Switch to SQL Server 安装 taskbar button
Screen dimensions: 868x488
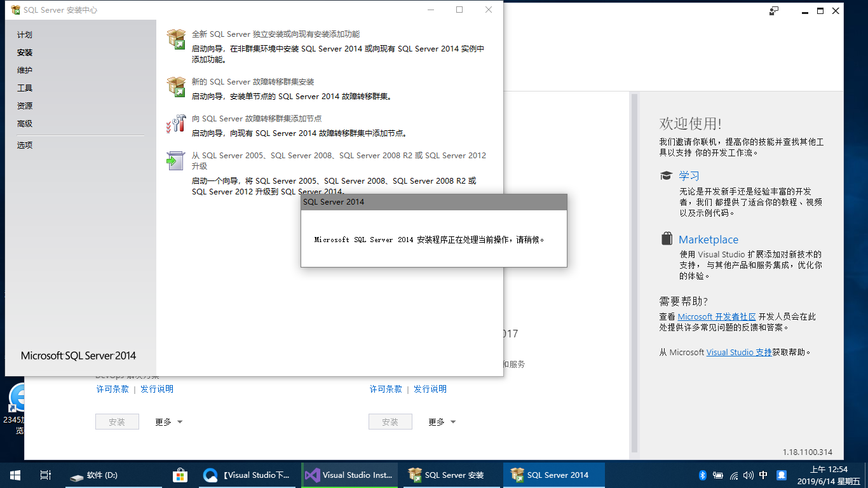(452, 475)
